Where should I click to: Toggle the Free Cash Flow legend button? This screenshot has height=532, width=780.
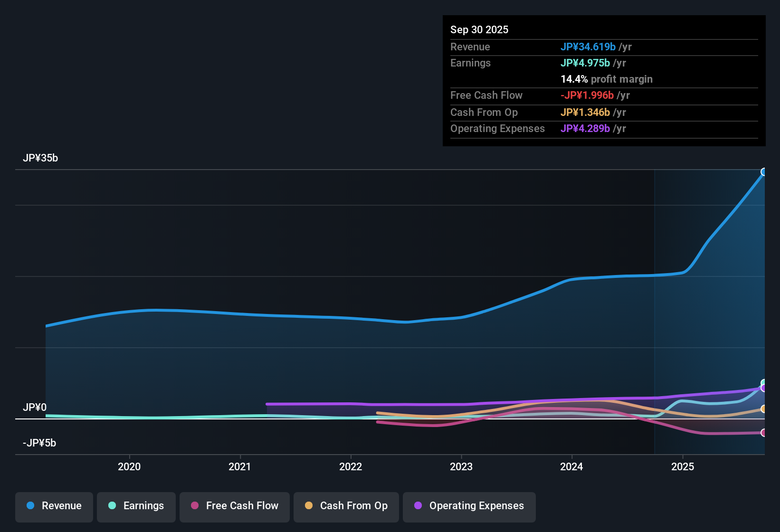[x=235, y=507]
